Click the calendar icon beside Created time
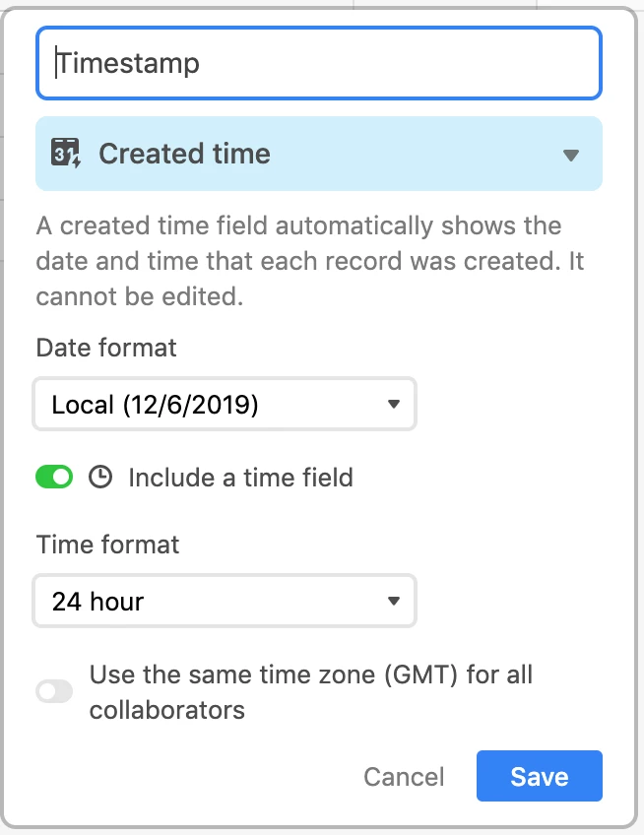 (x=66, y=154)
